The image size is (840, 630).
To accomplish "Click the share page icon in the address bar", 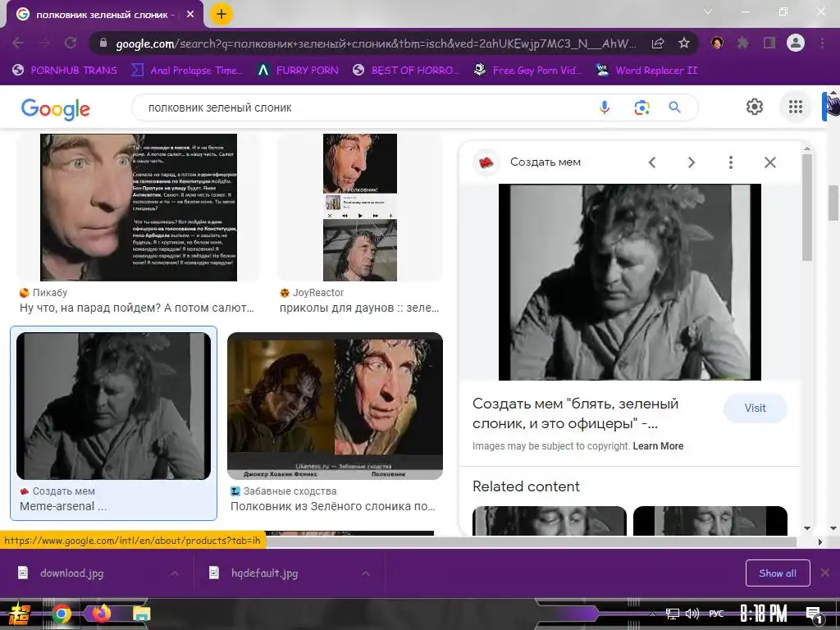I will coord(658,43).
